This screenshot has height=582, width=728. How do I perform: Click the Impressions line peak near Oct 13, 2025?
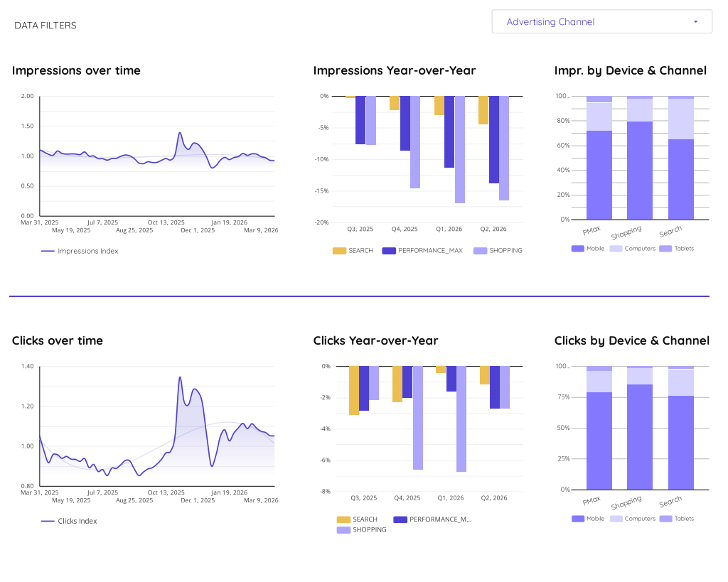click(180, 133)
